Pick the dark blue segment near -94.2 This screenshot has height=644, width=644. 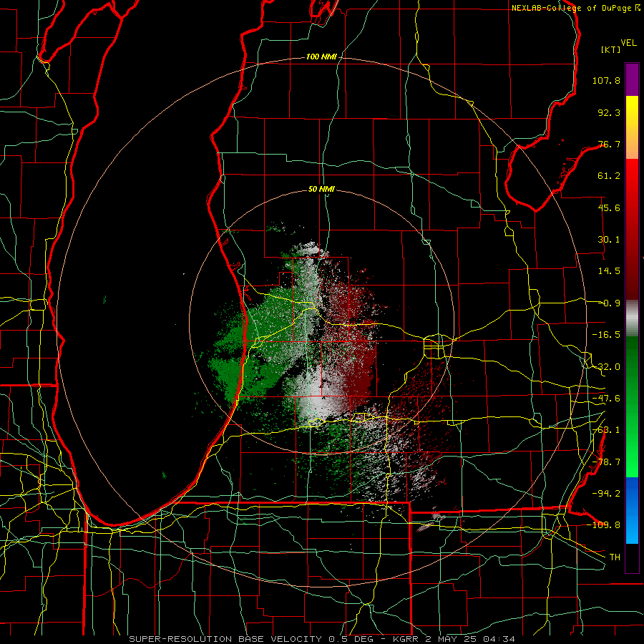coord(632,494)
